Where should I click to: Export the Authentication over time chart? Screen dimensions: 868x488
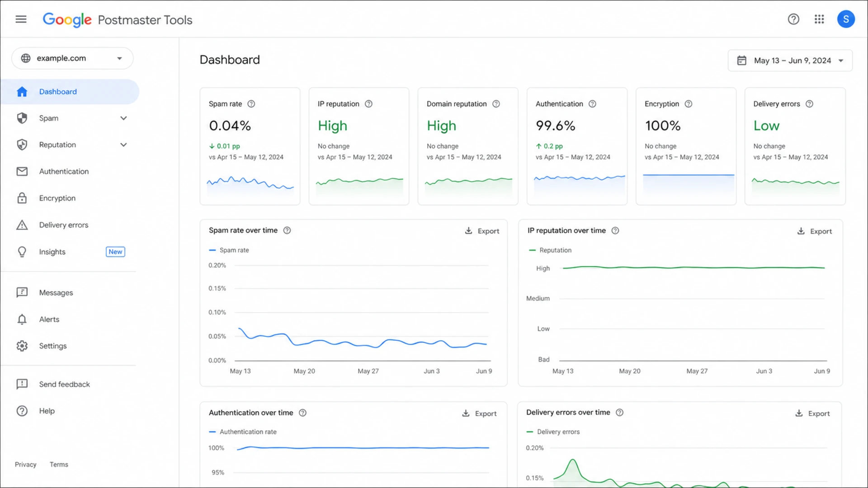479,413
